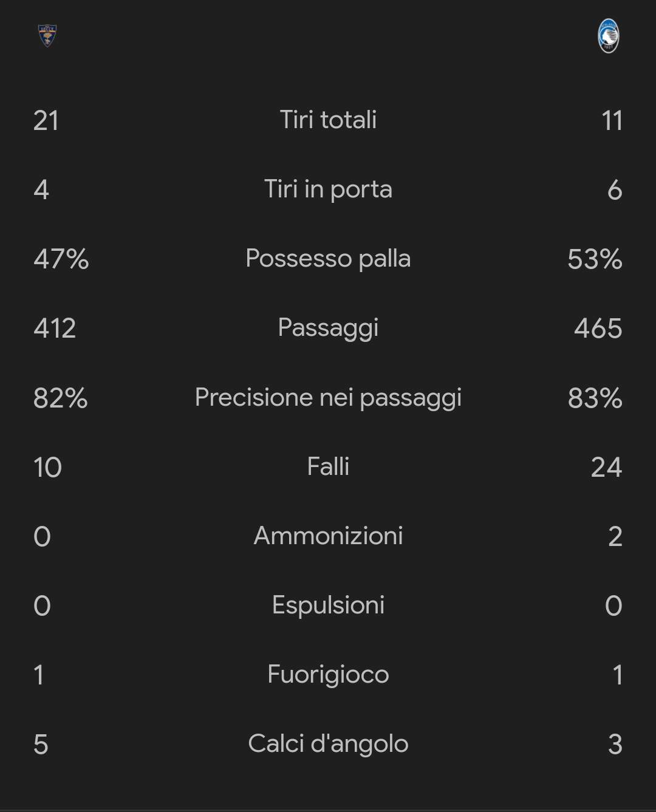The image size is (656, 812).
Task: Click the 11 total shots value
Action: (x=612, y=120)
